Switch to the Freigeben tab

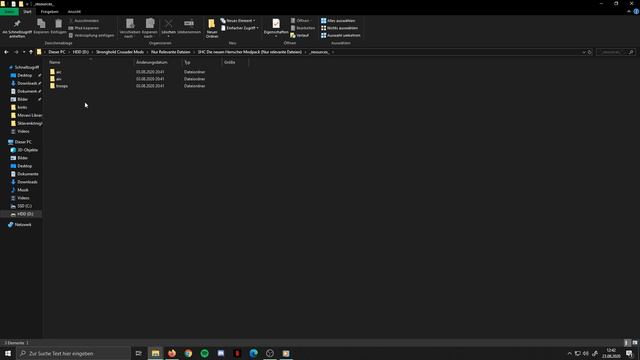tap(49, 11)
